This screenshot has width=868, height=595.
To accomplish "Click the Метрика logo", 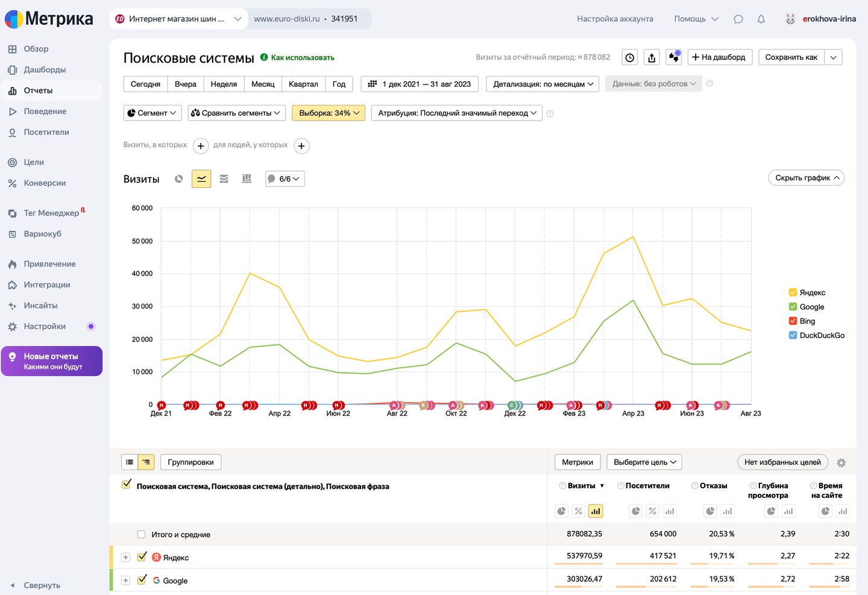I will coord(49,19).
